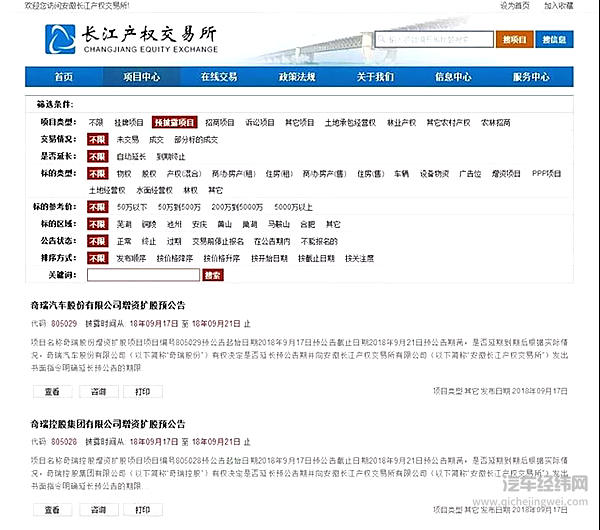This screenshot has width=600, height=530.
Task: Choose price range 50万到500万
Action: click(179, 207)
